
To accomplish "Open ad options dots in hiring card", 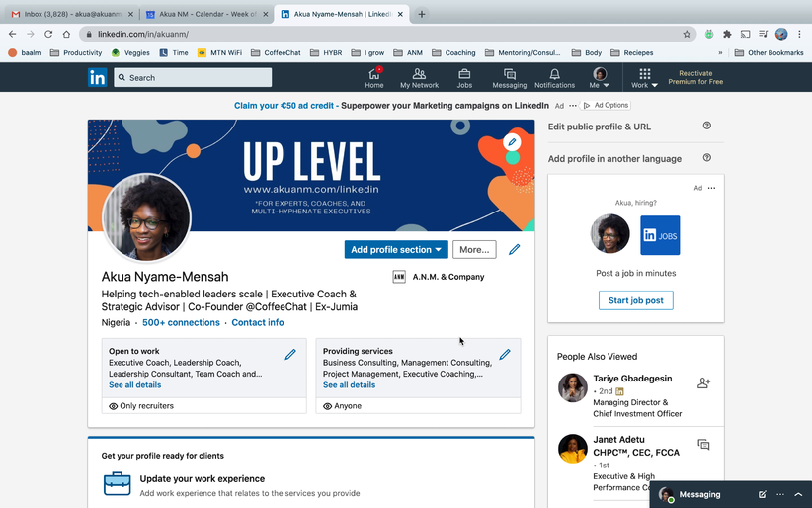I will pos(711,188).
